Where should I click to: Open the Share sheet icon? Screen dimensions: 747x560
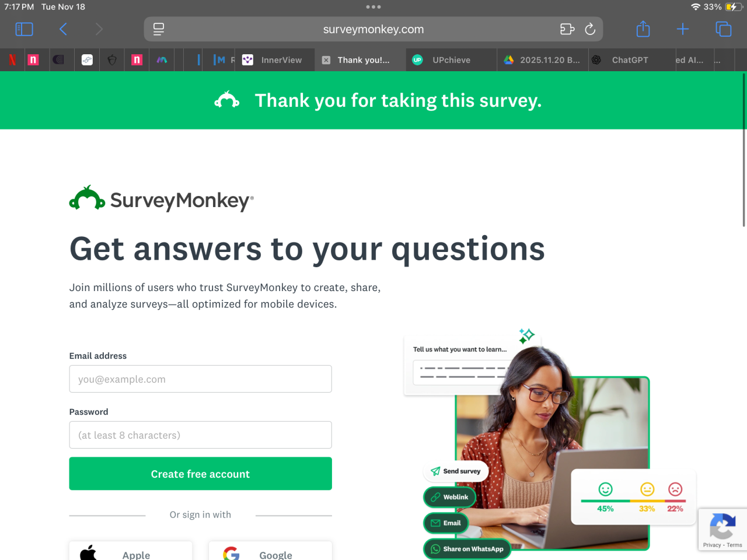[x=643, y=29]
